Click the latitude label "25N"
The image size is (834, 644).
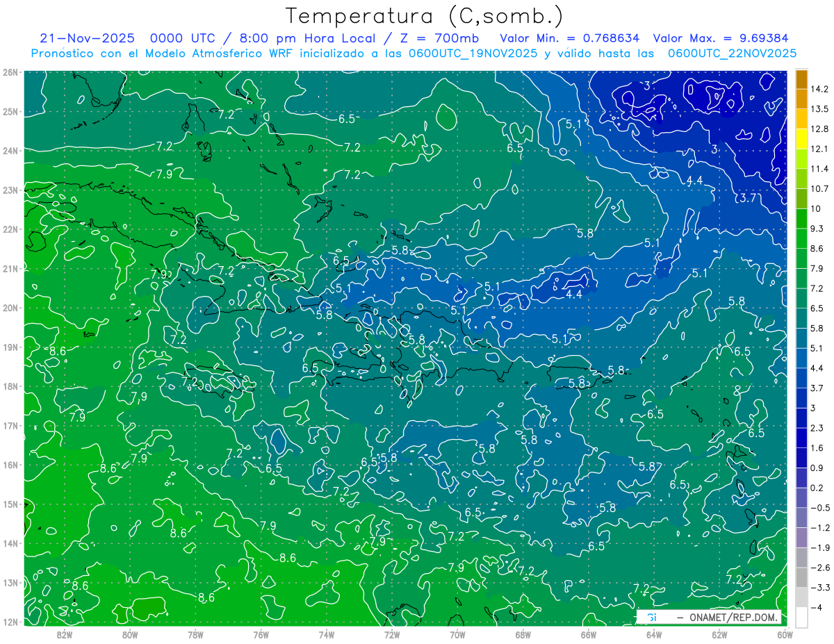point(10,111)
